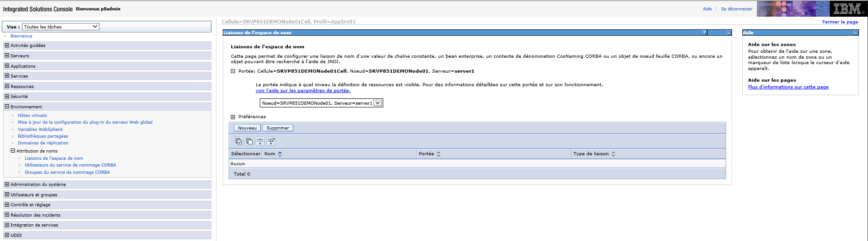This screenshot has height=241, width=868.
Task: Open the question mark help icon in panel header
Action: point(704,32)
